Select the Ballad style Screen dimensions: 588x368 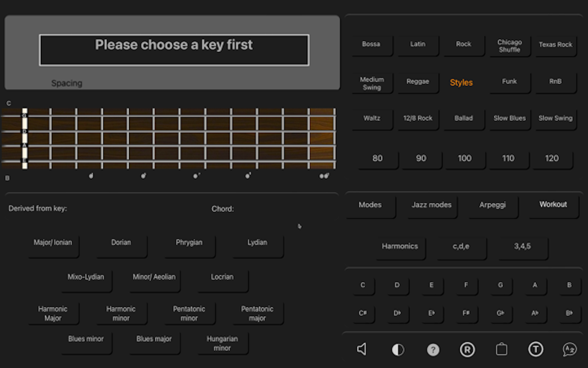(x=464, y=119)
